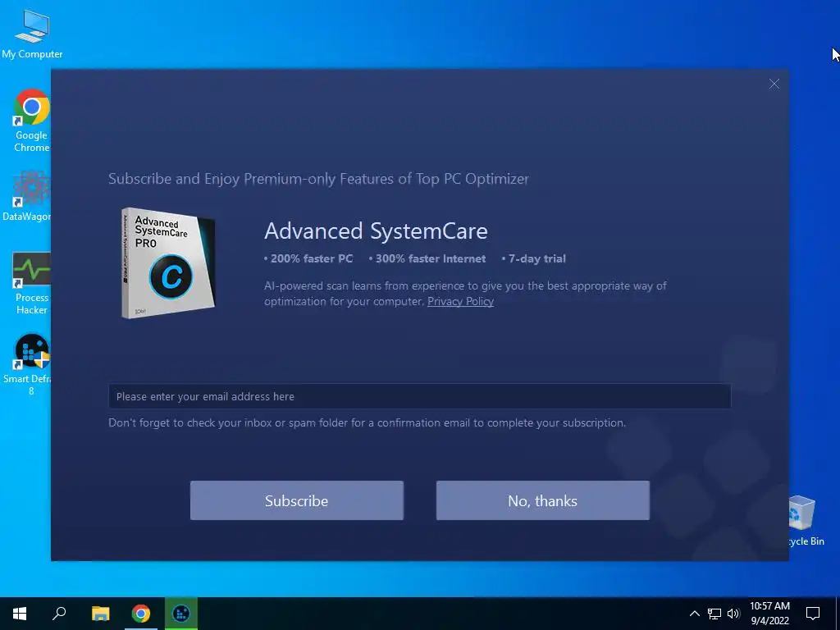Open the Privacy Policy link
Viewport: 840px width, 630px height.
460,302
